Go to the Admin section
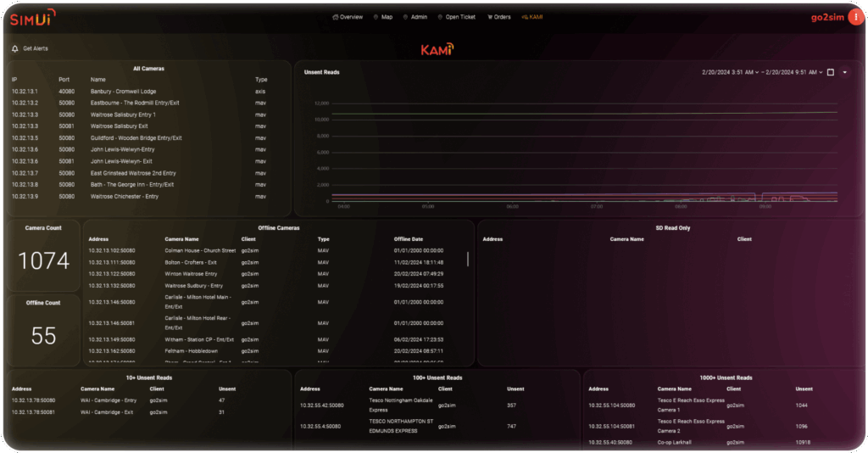The height and width of the screenshot is (453, 868). 415,17
